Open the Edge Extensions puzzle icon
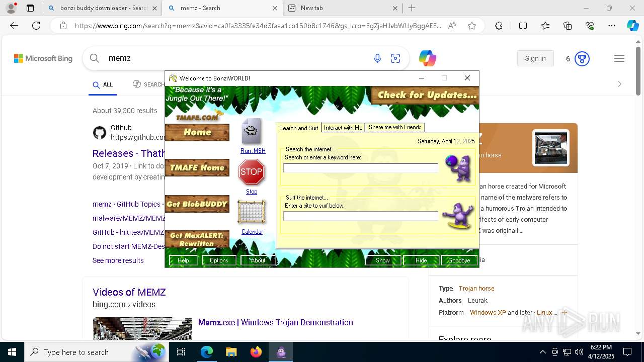 [x=499, y=26]
